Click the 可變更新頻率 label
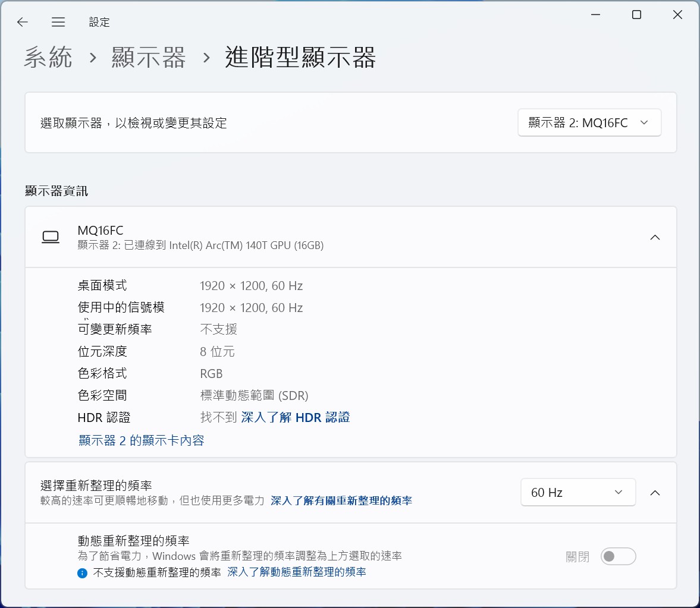The width and height of the screenshot is (700, 608). [115, 329]
